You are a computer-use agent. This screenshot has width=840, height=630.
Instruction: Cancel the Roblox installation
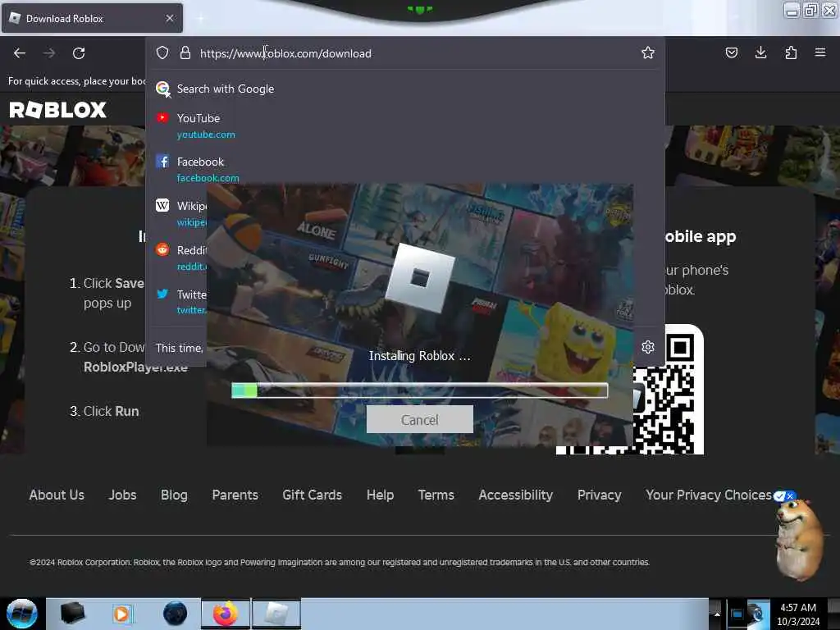click(x=419, y=419)
